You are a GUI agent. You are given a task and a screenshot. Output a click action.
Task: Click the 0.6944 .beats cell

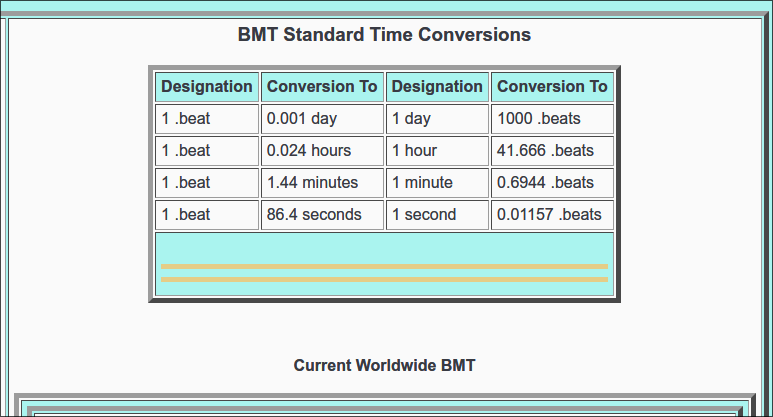tap(552, 183)
